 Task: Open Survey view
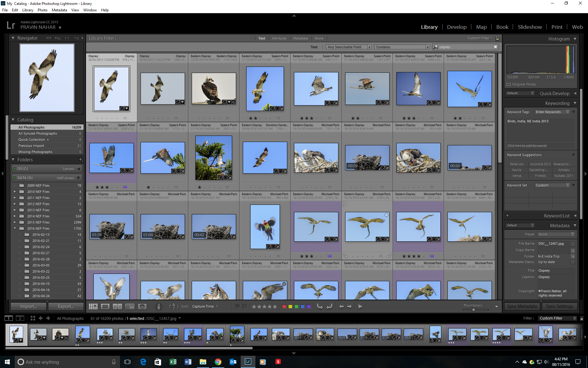[130, 306]
